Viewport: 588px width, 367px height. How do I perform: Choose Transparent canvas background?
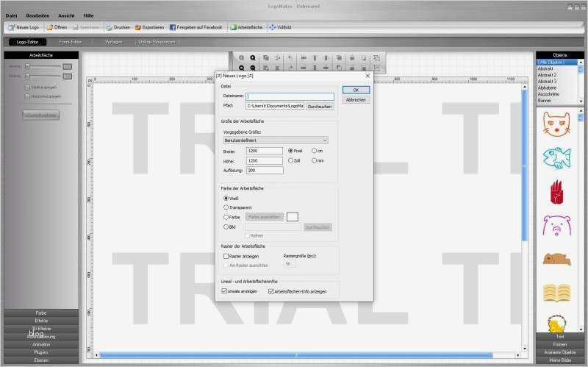point(226,207)
